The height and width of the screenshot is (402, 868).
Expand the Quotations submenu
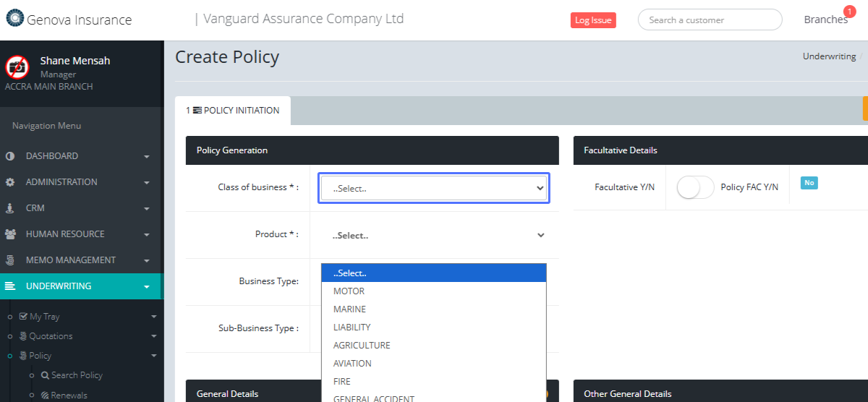pyautogui.click(x=153, y=336)
